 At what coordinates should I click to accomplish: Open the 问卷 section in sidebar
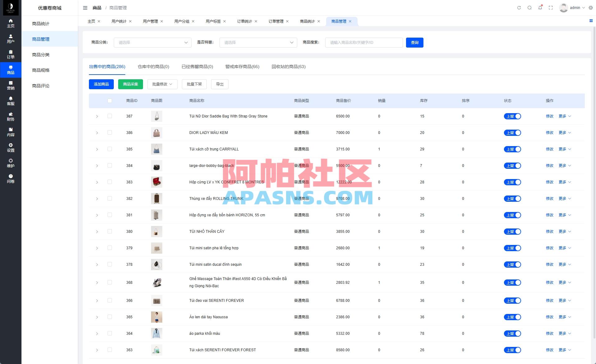11,178
